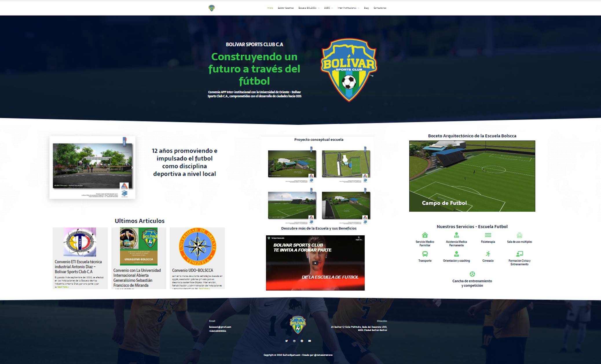
Task: Open the UNIAGSFMI-BOLSCCA article image
Action: pyautogui.click(x=139, y=246)
